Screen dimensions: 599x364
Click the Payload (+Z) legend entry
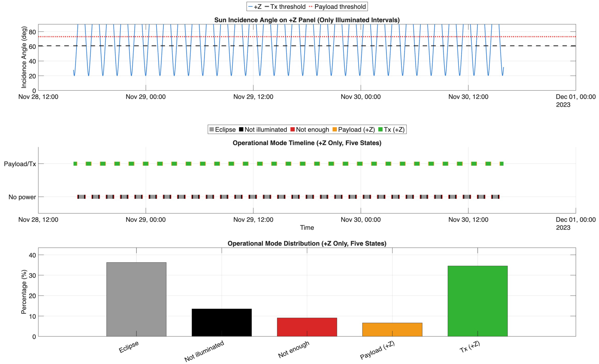click(x=354, y=129)
